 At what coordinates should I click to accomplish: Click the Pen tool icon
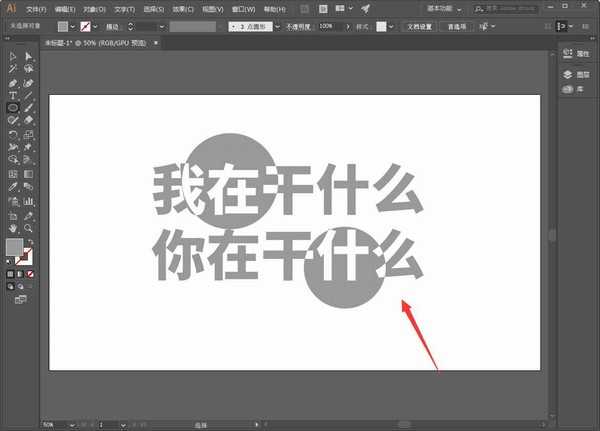pos(13,82)
